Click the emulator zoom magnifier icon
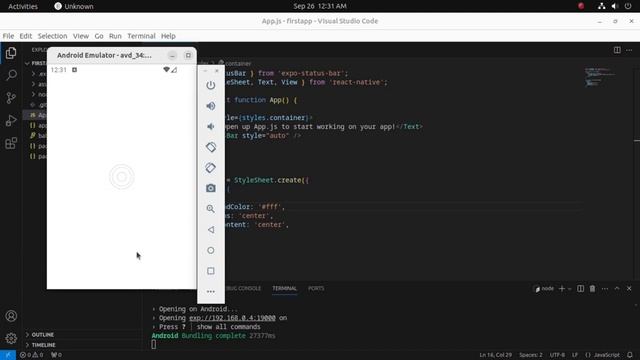640x360 pixels. [211, 209]
